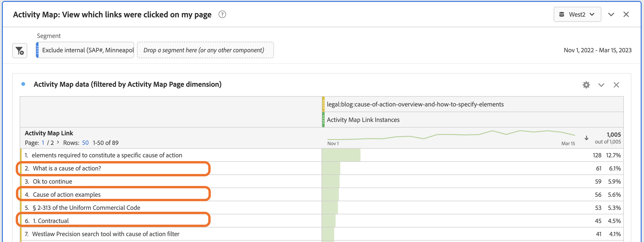
Task: Click the segment filter funnel icon
Action: 20,50
